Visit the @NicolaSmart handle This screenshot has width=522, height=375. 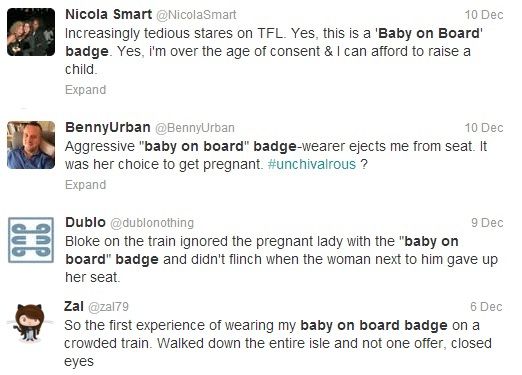point(196,15)
